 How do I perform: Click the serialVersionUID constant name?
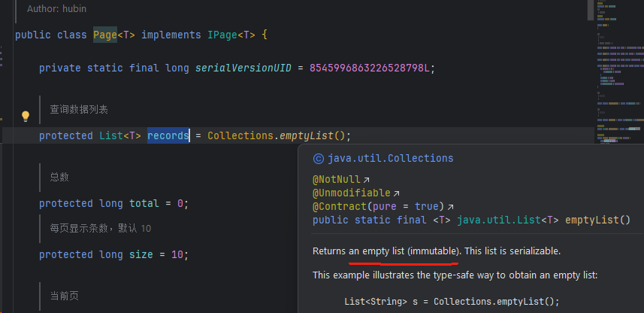(243, 68)
